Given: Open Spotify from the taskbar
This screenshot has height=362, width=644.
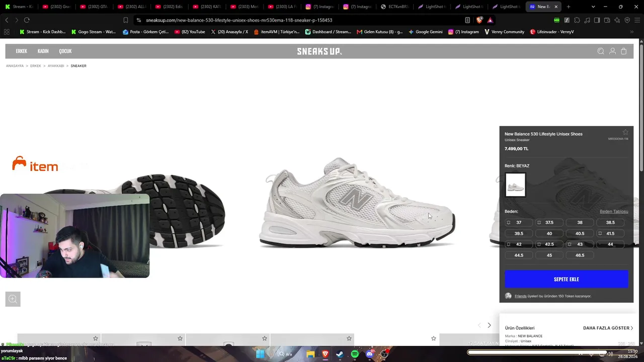Looking at the screenshot, I should tap(355, 354).
